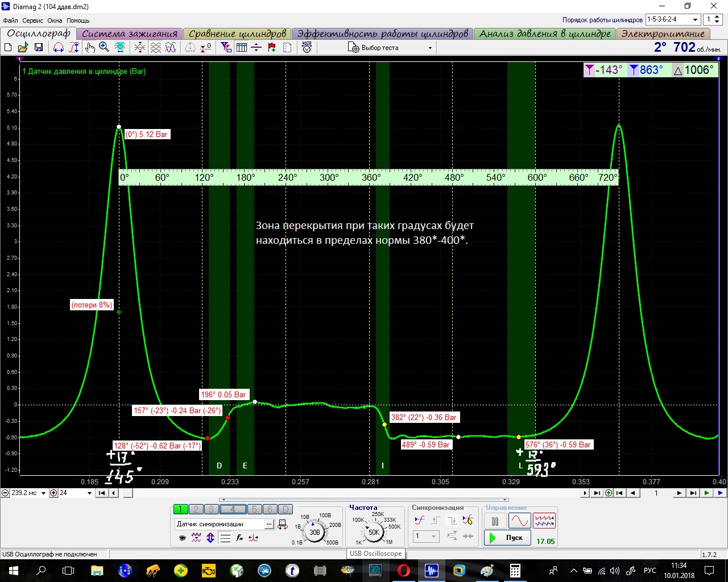Click the ellipsis button beside sensor name
Viewport: 728px width, 582px height.
pyautogui.click(x=270, y=524)
